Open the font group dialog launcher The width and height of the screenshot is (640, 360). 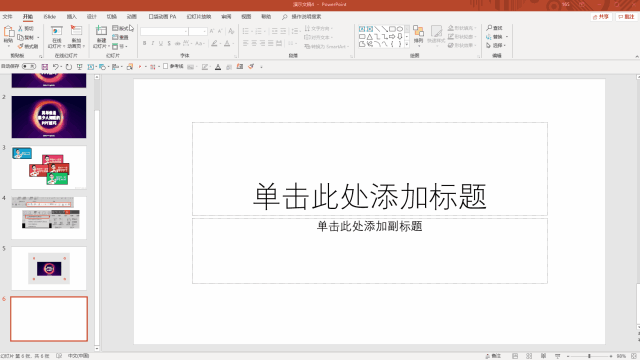tap(236, 56)
